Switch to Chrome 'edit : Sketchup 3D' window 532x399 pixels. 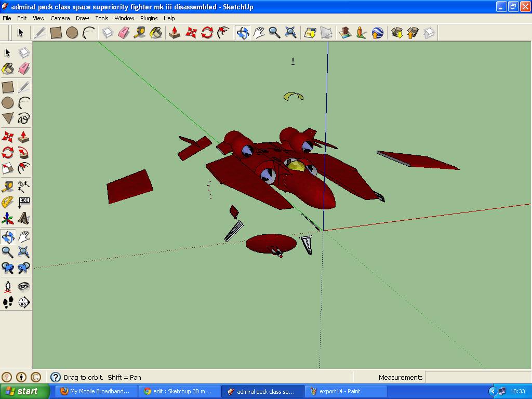179,391
